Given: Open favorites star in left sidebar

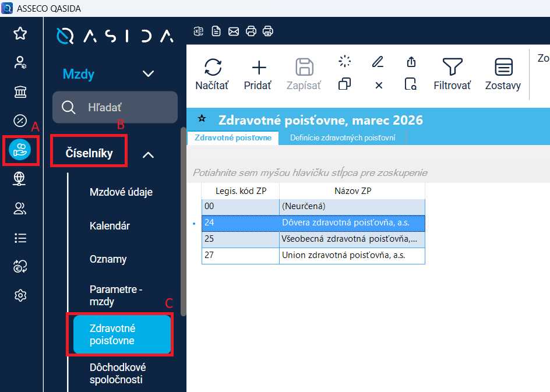Looking at the screenshot, I should point(20,34).
